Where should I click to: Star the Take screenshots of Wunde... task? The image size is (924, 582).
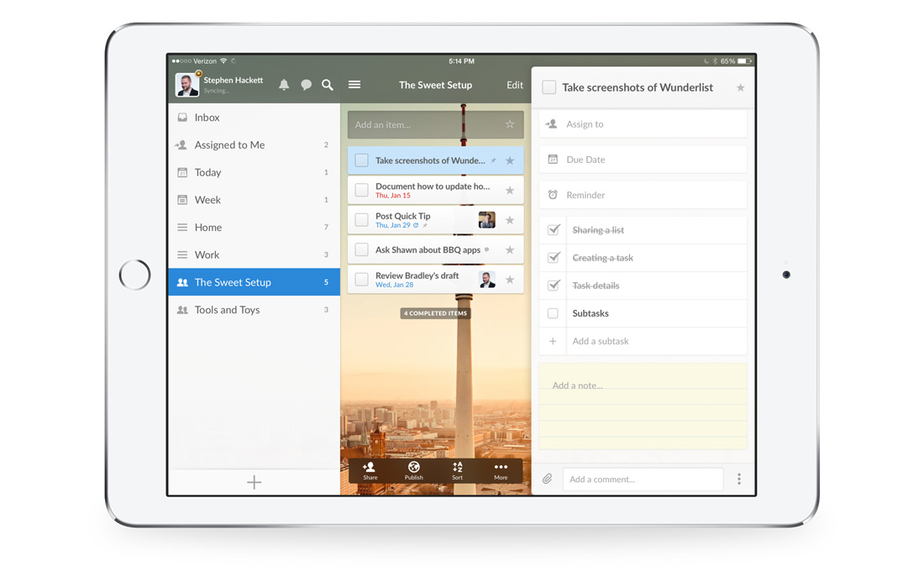point(510,160)
